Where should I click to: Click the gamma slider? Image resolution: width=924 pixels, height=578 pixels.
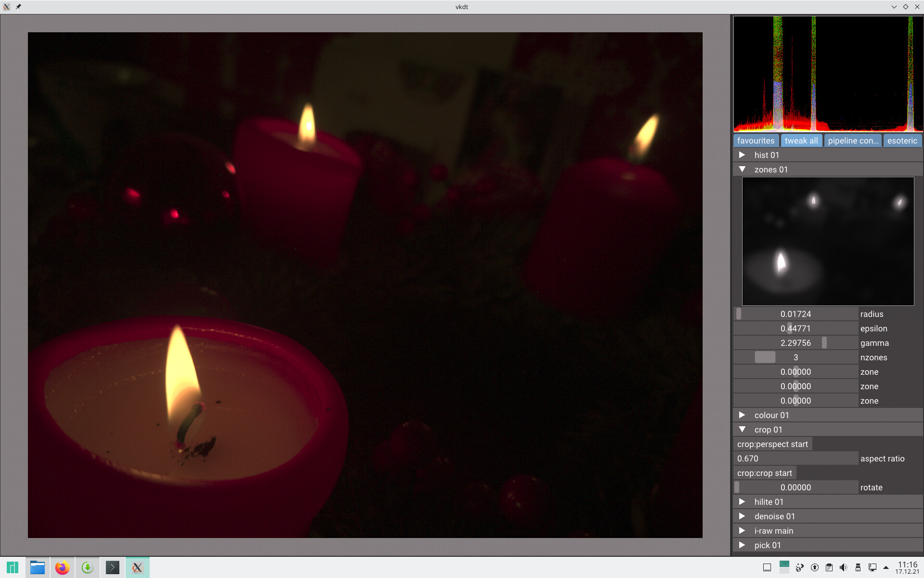pyautogui.click(x=796, y=343)
